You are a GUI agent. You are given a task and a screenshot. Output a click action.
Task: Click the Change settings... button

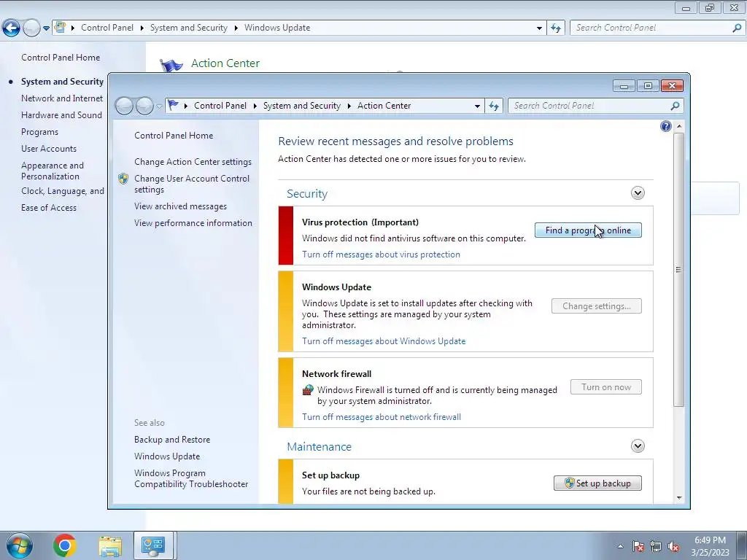click(597, 306)
